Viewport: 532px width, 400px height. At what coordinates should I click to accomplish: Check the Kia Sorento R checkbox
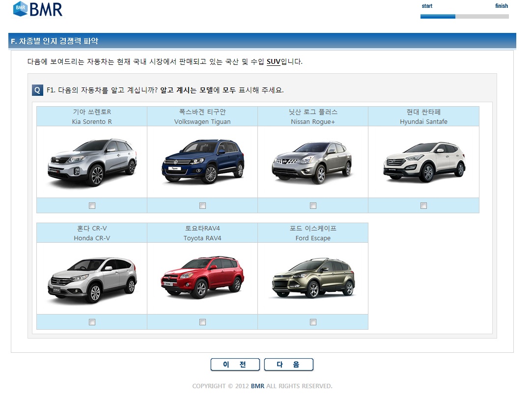coord(92,206)
